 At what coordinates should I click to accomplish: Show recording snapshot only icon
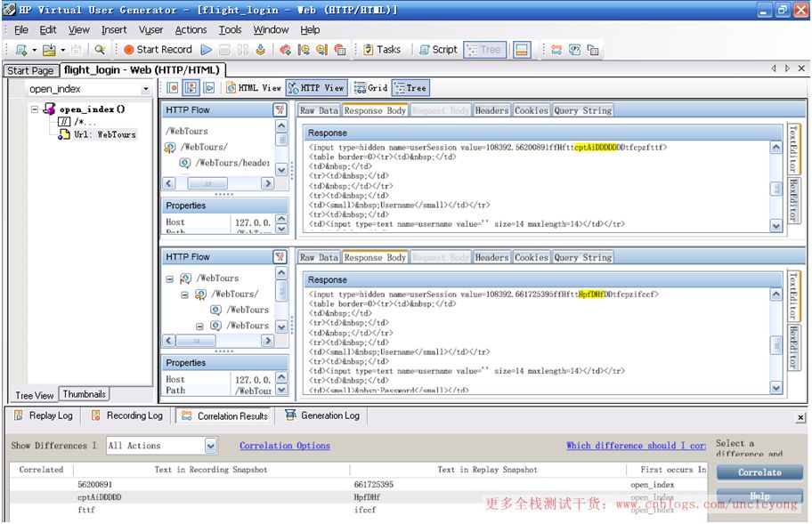[173, 88]
